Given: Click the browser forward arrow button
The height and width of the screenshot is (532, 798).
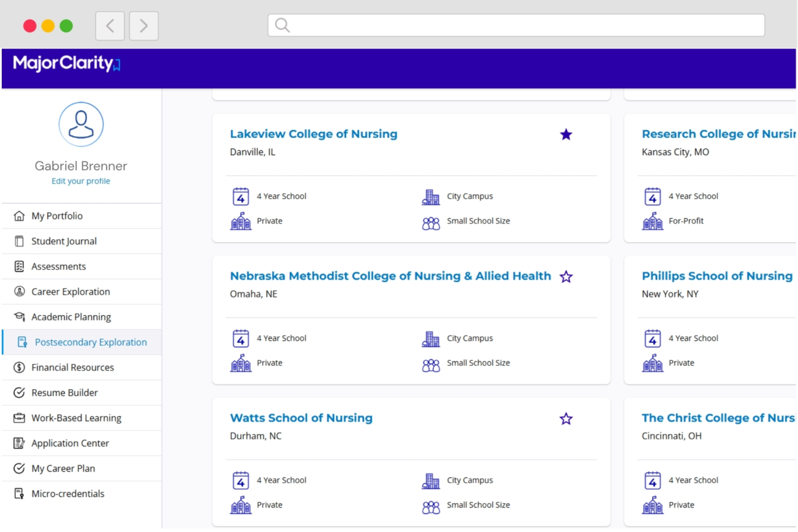Looking at the screenshot, I should coord(143,26).
